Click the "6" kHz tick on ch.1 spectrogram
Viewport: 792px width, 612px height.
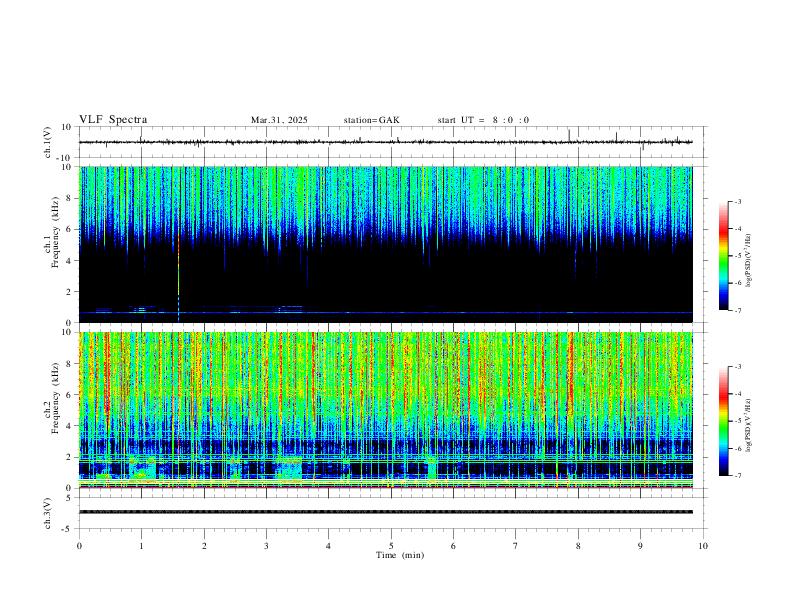point(70,229)
